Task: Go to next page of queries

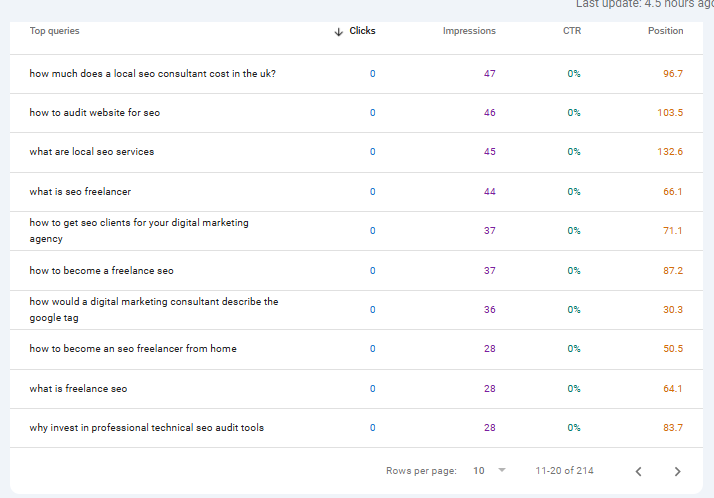Action: [x=678, y=472]
